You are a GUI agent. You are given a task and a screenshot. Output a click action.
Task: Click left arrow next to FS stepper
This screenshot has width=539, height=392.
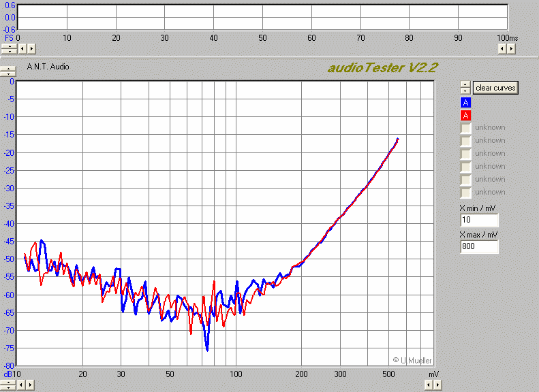tap(22, 48)
